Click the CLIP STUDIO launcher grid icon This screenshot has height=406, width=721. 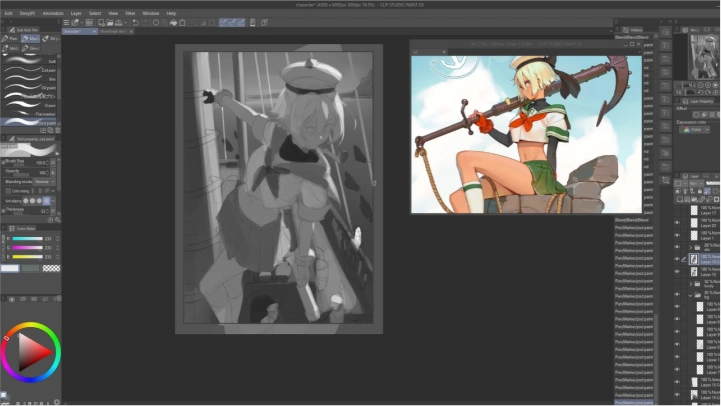[x=89, y=23]
